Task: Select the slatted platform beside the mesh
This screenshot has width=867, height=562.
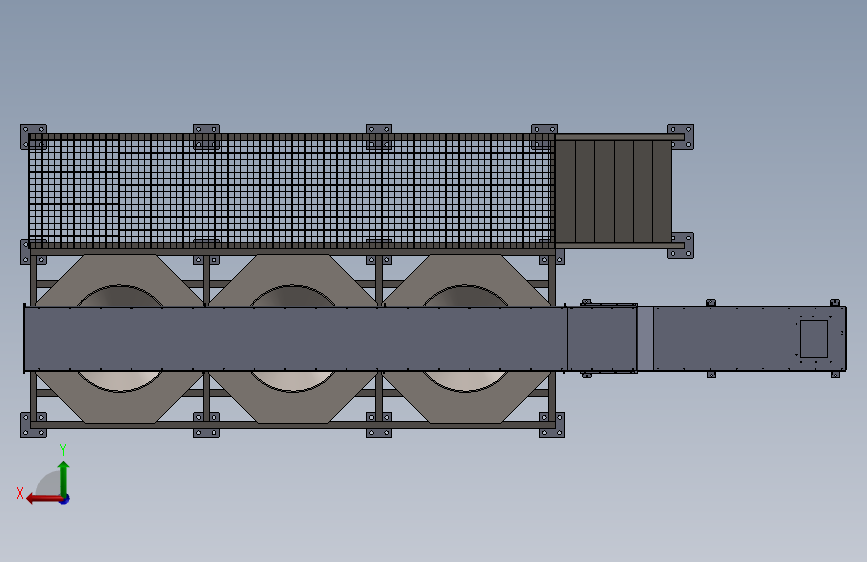Action: 614,191
